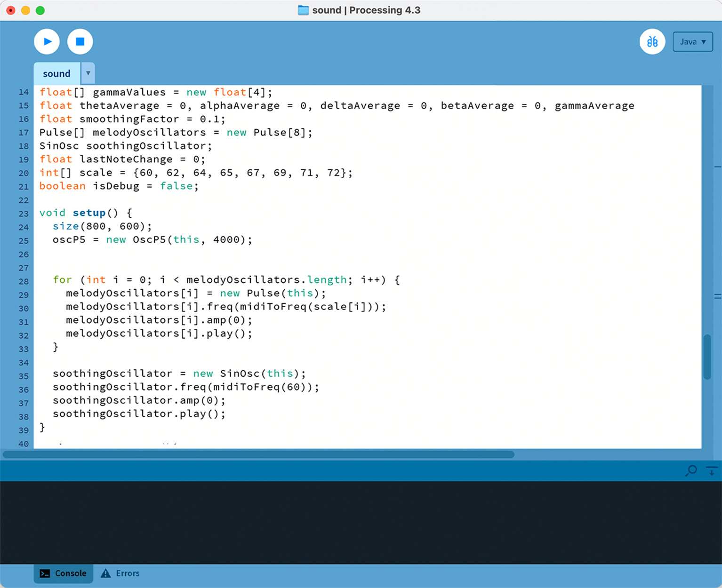The height and width of the screenshot is (588, 722).
Task: Click the upper marker in the right-hand margin strip
Action: tap(718, 167)
